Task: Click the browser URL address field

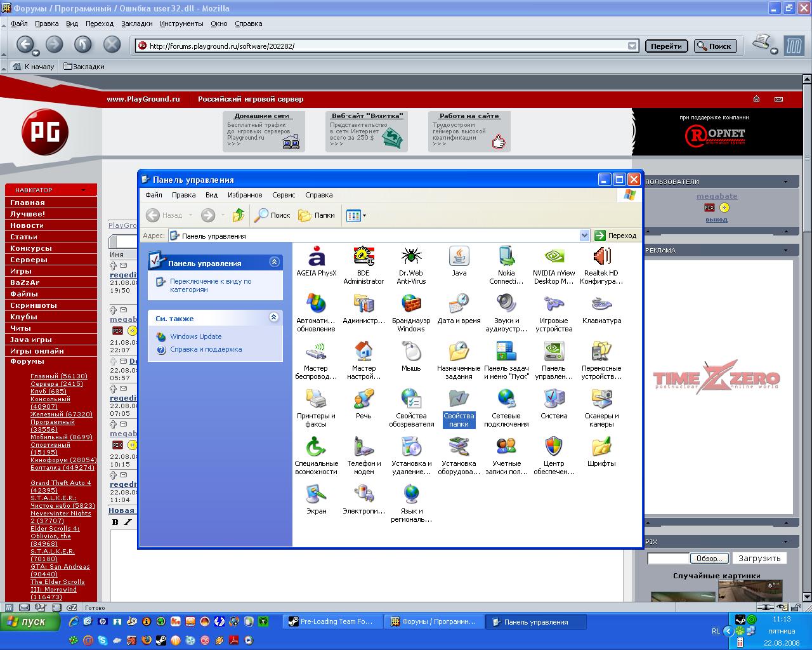Action: click(381, 46)
